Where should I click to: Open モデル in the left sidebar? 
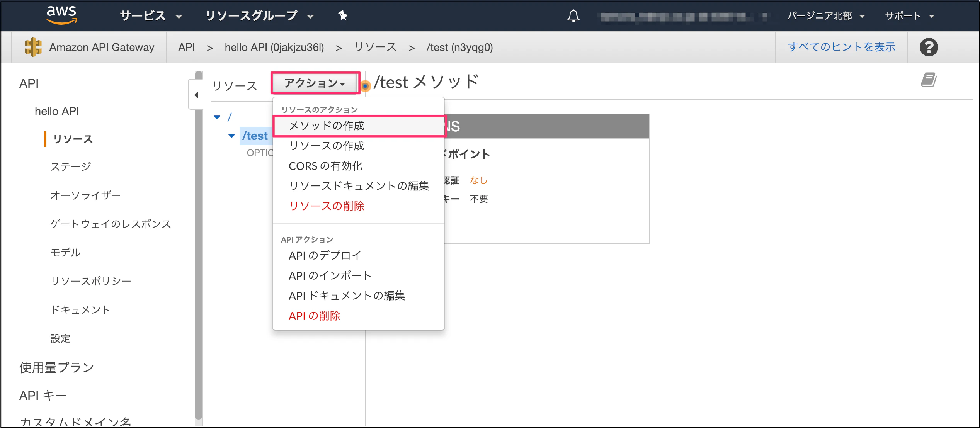(x=66, y=252)
